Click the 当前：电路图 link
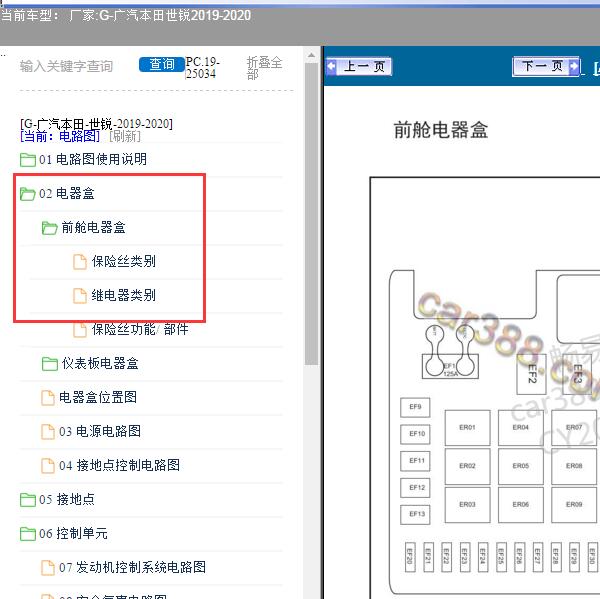 coord(60,136)
